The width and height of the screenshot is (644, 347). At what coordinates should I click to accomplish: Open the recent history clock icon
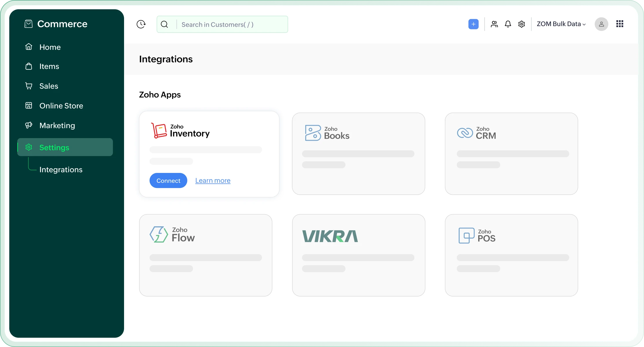point(141,24)
